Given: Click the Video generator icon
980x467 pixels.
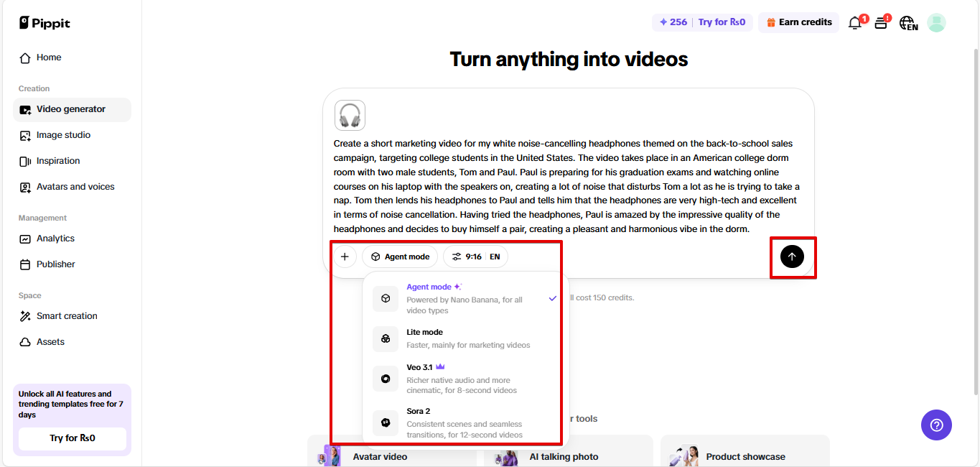Looking at the screenshot, I should (25, 109).
